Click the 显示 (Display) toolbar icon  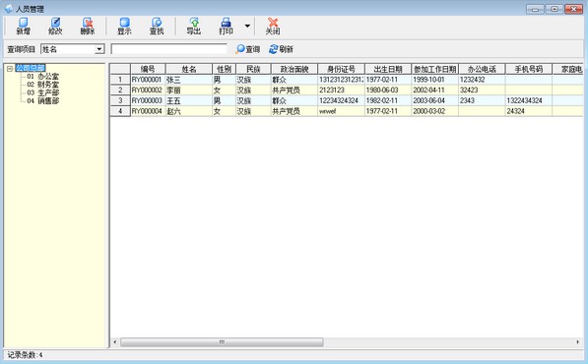[x=124, y=27]
